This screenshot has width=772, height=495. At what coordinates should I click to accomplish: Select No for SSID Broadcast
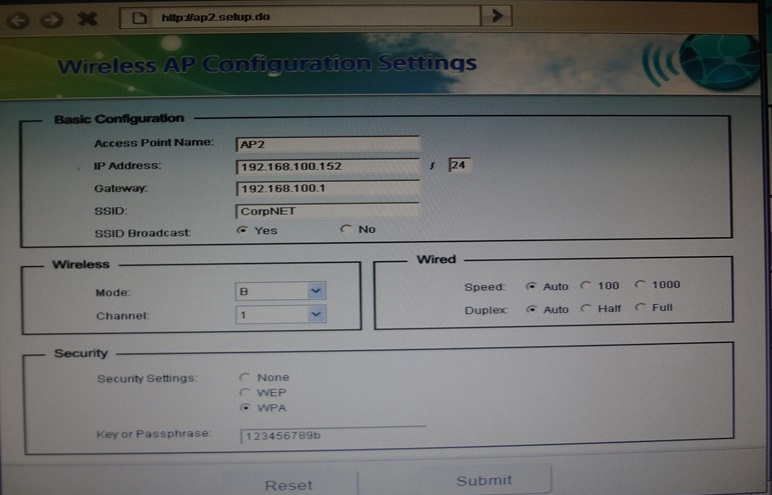coord(345,229)
